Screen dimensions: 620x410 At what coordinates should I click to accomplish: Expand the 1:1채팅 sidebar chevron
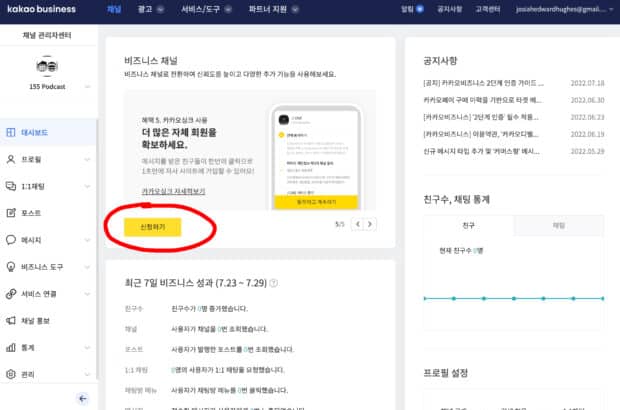87,186
